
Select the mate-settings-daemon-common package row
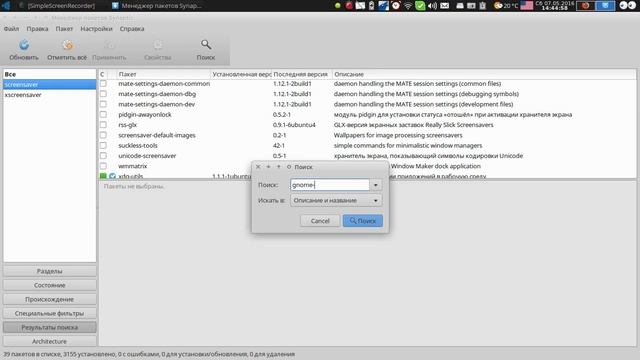[x=367, y=84]
